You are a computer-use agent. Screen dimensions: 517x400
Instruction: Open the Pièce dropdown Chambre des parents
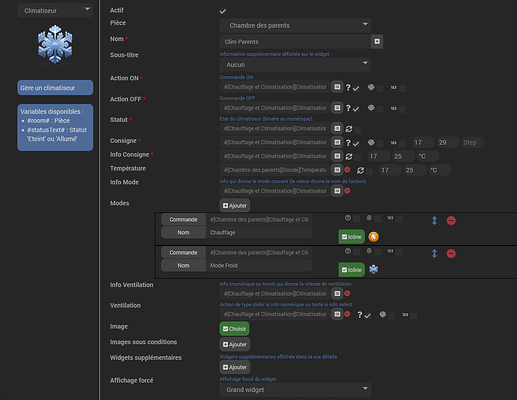click(x=295, y=25)
